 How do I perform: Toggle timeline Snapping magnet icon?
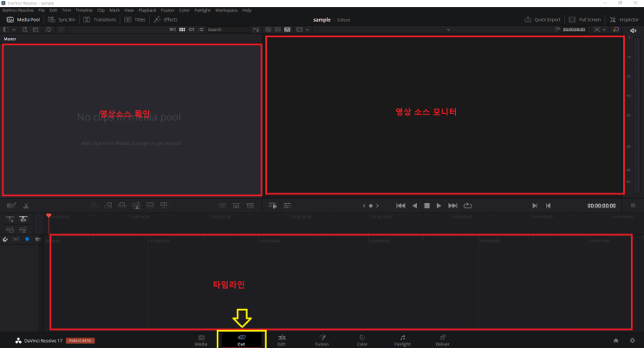(x=5, y=240)
